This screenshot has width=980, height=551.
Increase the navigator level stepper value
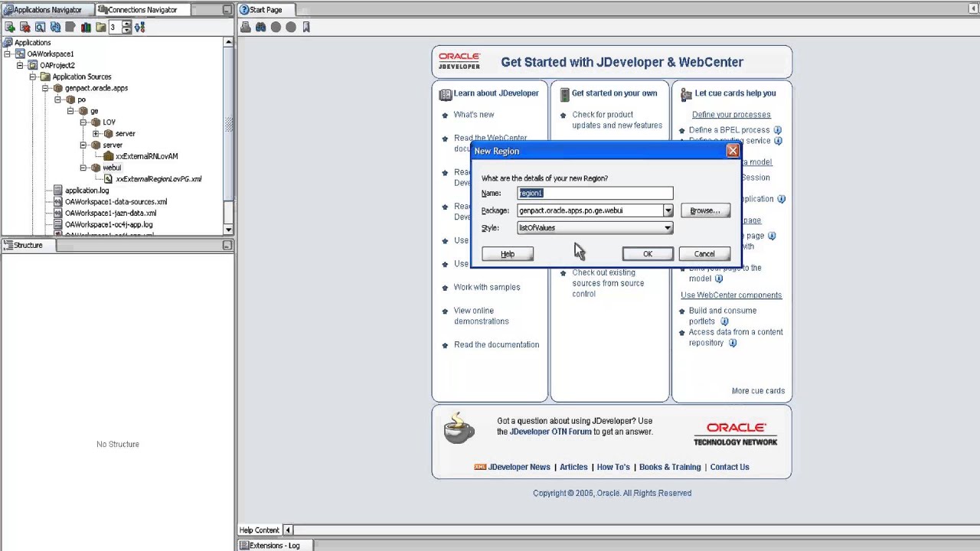[x=126, y=24]
